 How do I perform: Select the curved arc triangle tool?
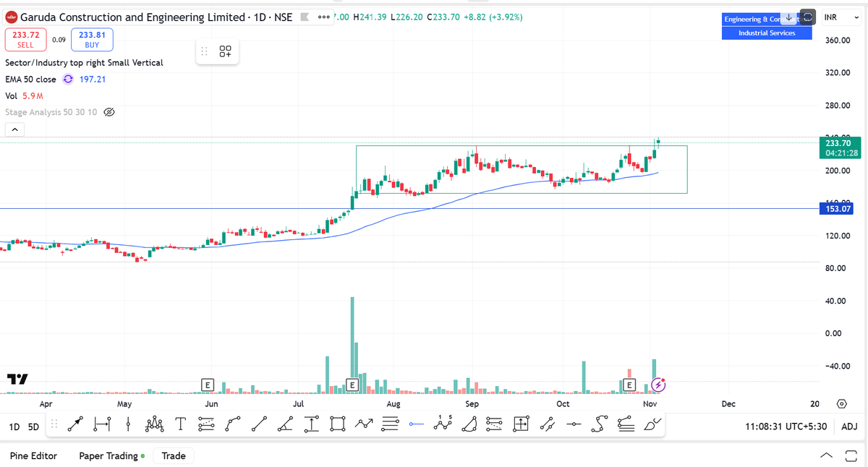click(469, 424)
